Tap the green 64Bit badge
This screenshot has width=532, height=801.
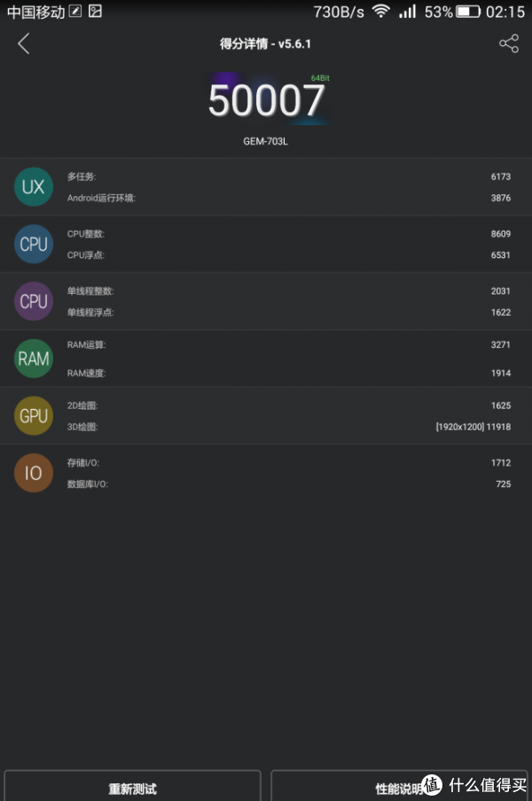point(319,79)
